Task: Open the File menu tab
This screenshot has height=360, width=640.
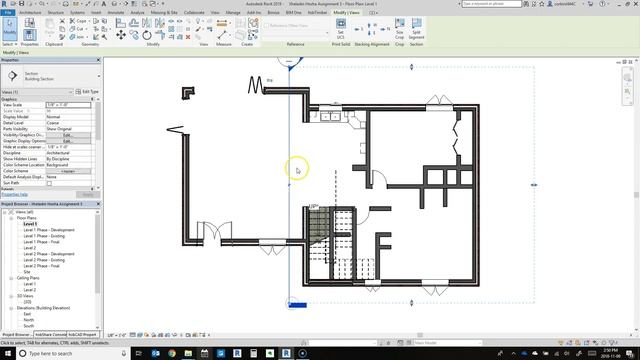Action: [x=7, y=13]
